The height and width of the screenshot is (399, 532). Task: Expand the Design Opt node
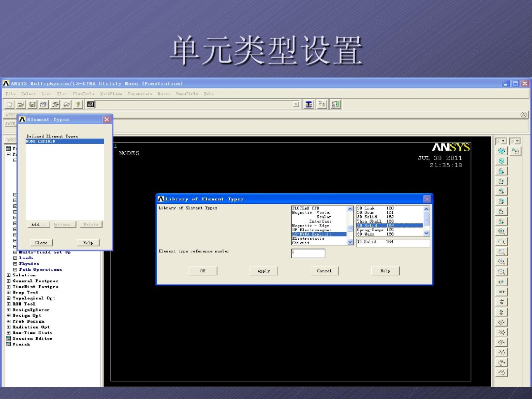[9, 315]
